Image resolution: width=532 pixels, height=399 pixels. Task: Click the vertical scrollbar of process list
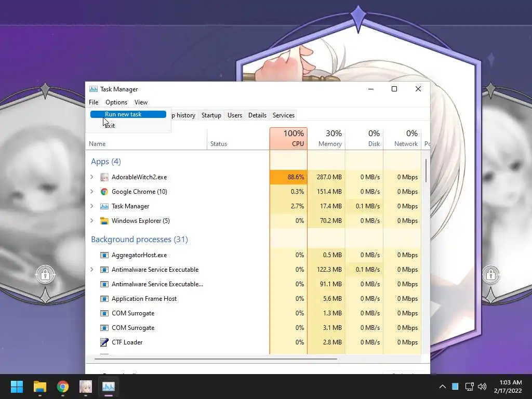coord(426,170)
